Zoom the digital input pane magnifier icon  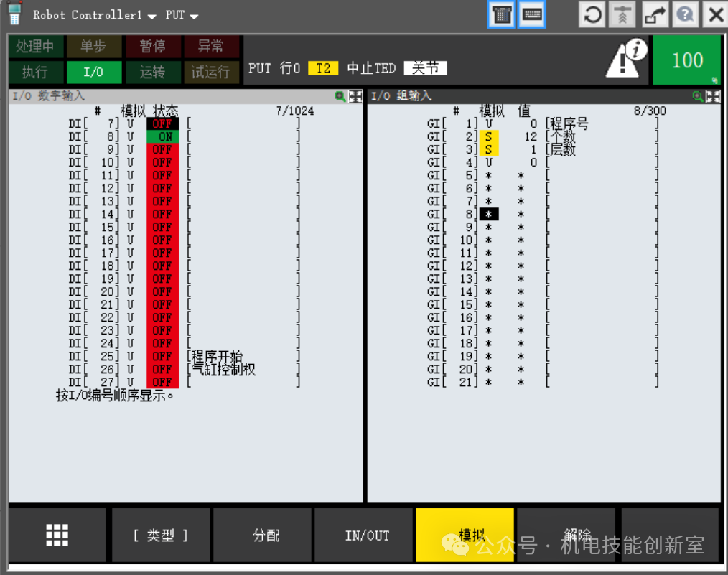(x=340, y=96)
